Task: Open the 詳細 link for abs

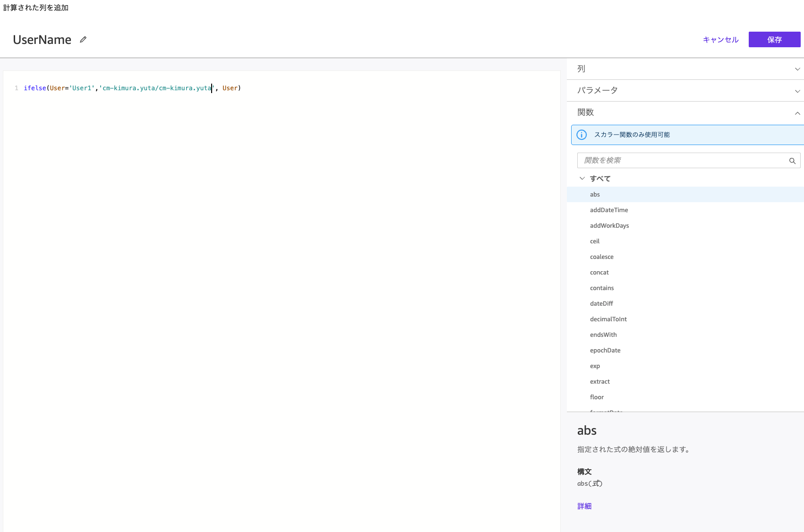Action: 584,506
